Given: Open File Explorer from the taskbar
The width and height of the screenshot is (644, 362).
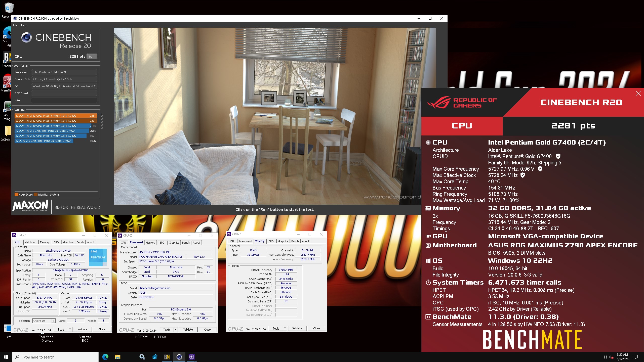Looking at the screenshot, I should click(117, 357).
